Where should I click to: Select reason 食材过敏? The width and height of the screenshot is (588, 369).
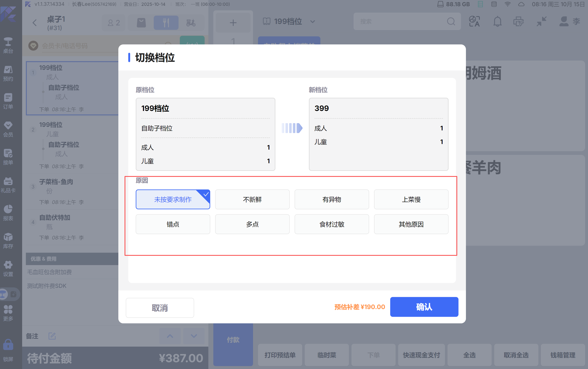tap(331, 224)
